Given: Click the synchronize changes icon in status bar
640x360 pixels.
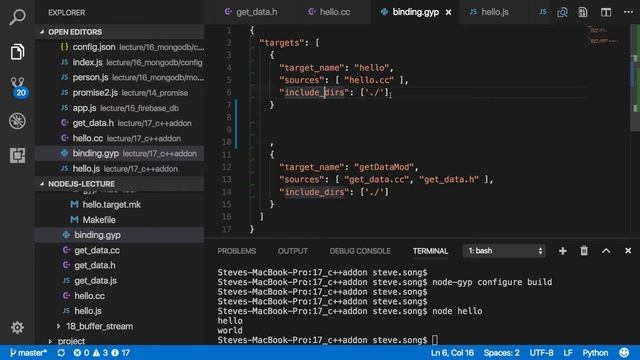Looking at the screenshot, I should point(61,353).
